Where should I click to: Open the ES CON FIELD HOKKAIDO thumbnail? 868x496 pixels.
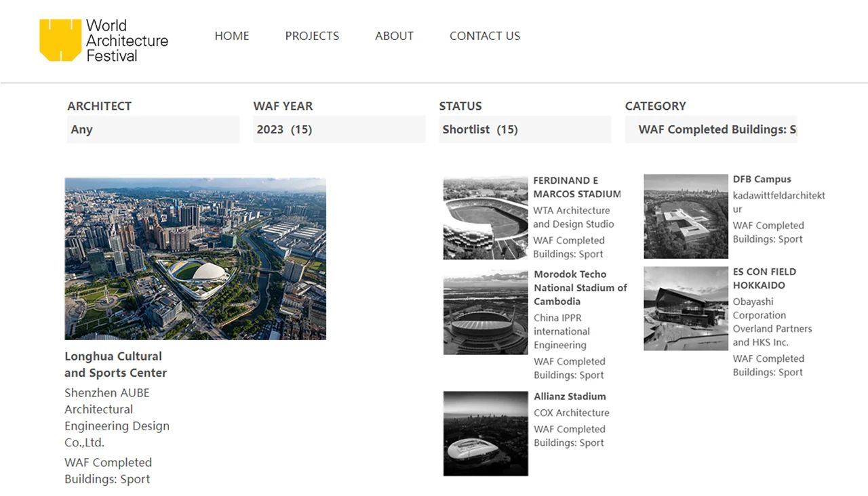pos(686,308)
